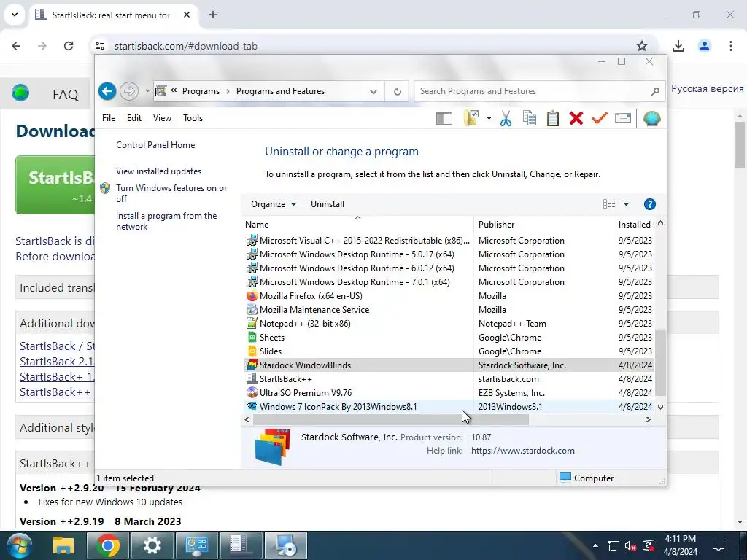747x560 pixels.
Task: Switch to Русская версия on StartIsBack page
Action: (x=707, y=88)
